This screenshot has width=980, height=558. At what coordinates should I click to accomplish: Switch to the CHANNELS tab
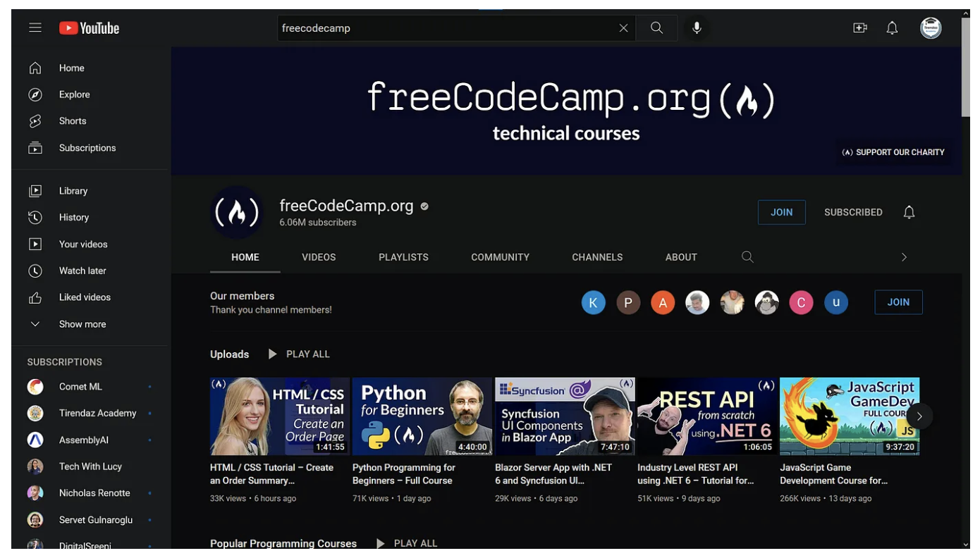click(597, 257)
